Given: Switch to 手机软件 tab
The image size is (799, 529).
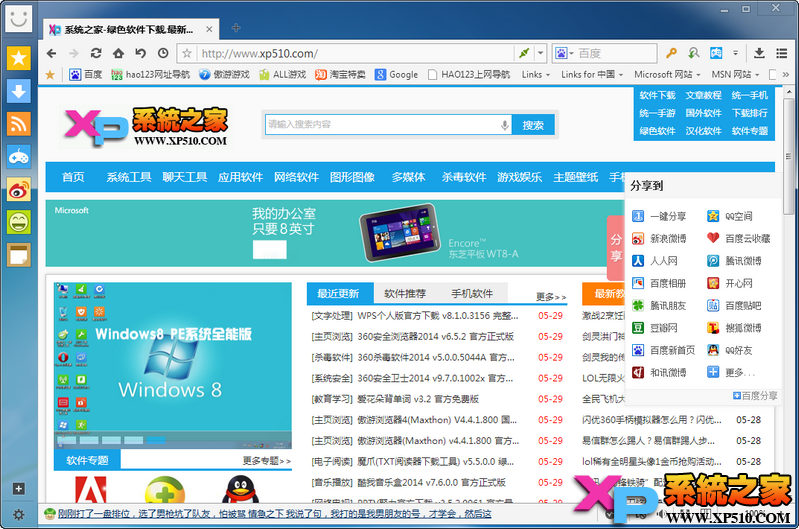Looking at the screenshot, I should pos(472,294).
